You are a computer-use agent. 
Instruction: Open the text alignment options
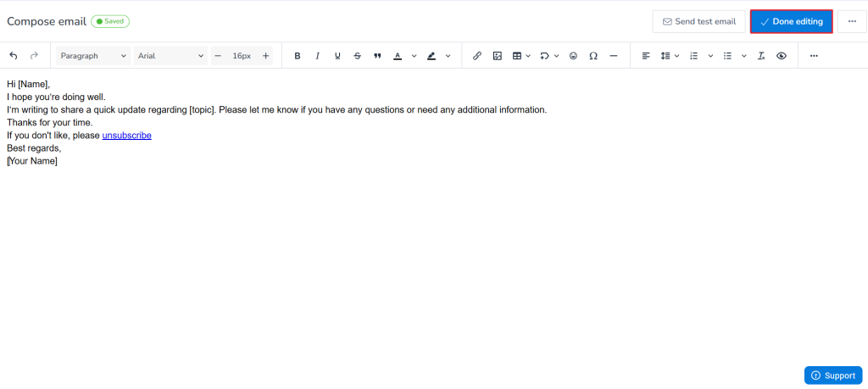(x=645, y=56)
